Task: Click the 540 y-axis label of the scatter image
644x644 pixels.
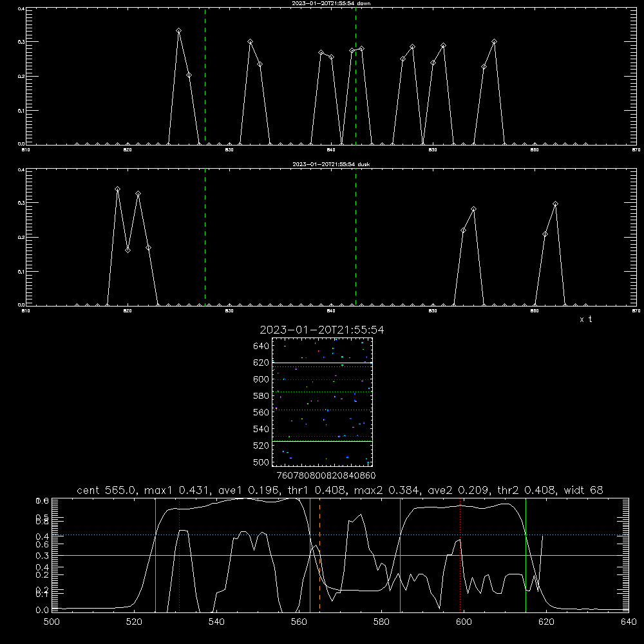Action: pyautogui.click(x=261, y=429)
